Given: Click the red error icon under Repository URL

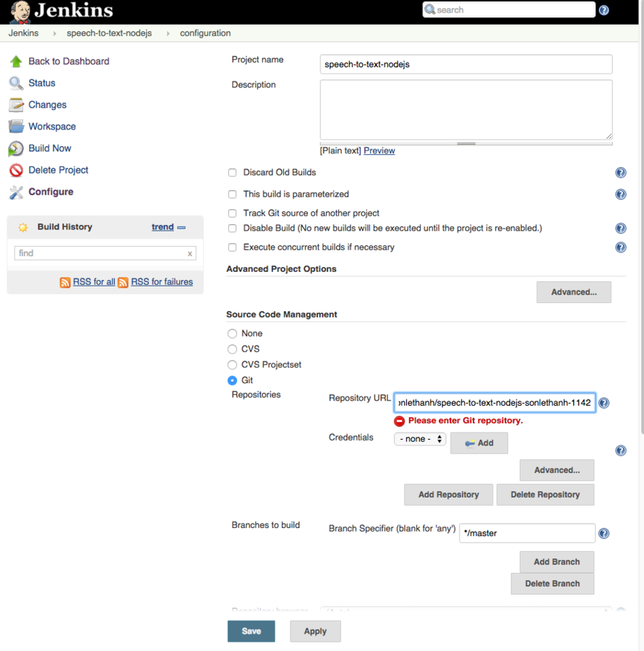Looking at the screenshot, I should click(x=399, y=421).
